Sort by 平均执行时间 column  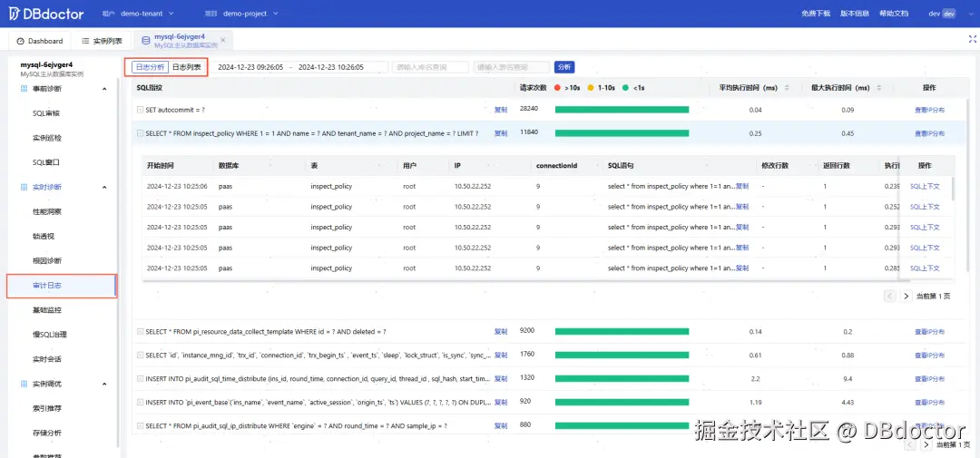[787, 88]
